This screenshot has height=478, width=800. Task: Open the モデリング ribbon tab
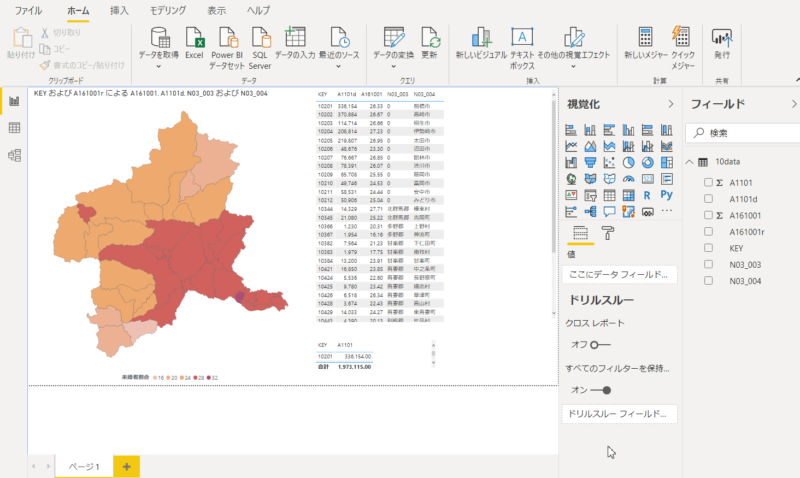click(x=167, y=10)
